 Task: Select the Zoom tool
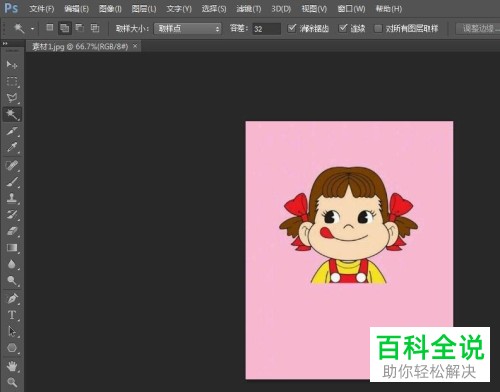(x=12, y=382)
